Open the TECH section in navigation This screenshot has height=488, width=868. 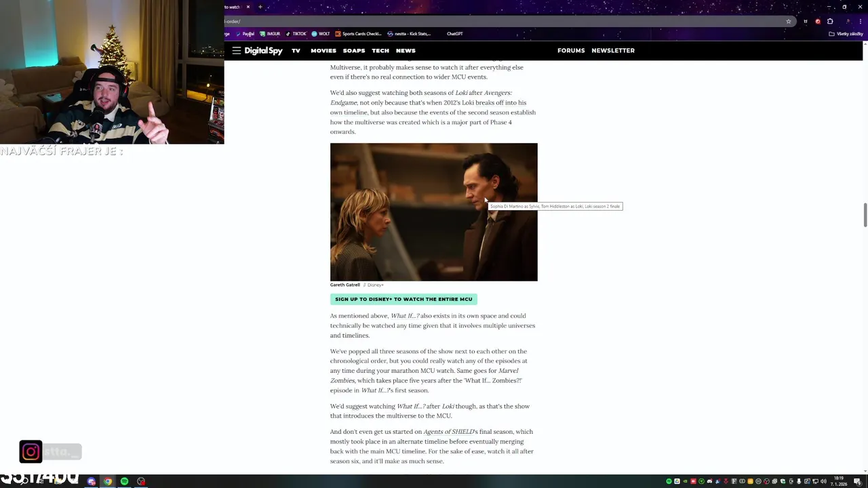[x=380, y=51]
